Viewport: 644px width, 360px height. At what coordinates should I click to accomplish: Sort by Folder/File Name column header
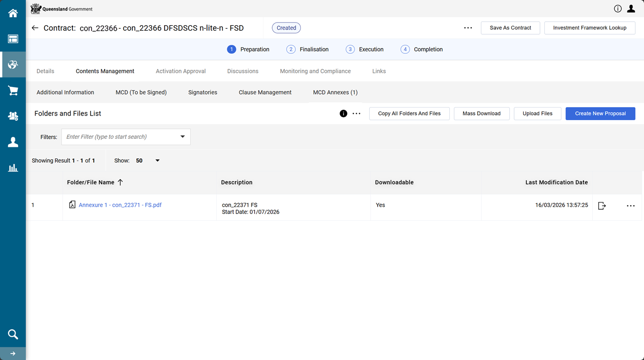(x=91, y=183)
